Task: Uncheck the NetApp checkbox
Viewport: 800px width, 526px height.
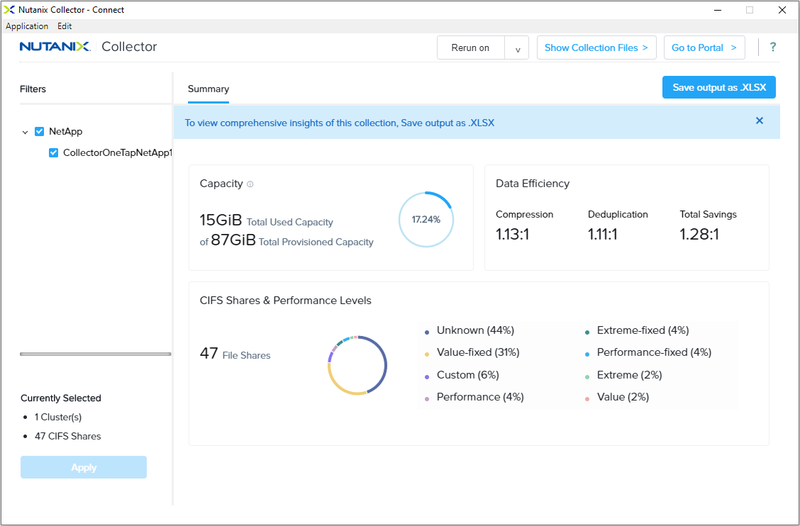Action: click(x=39, y=132)
